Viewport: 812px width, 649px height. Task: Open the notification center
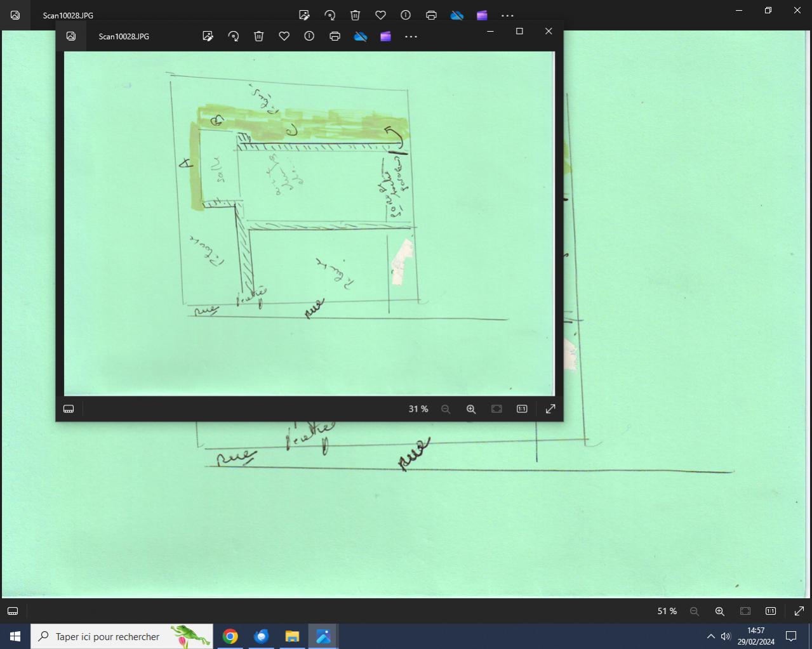click(x=791, y=636)
